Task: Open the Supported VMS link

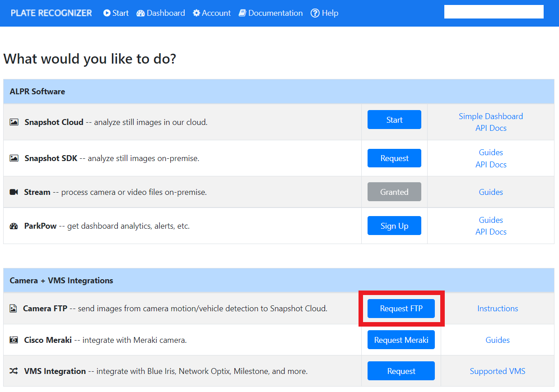Action: [x=498, y=371]
